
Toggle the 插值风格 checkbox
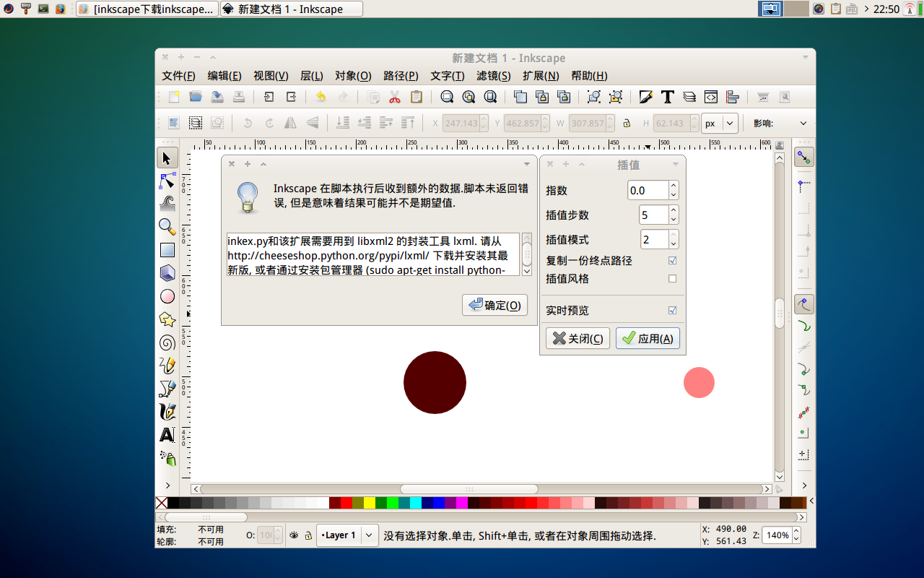[673, 279]
